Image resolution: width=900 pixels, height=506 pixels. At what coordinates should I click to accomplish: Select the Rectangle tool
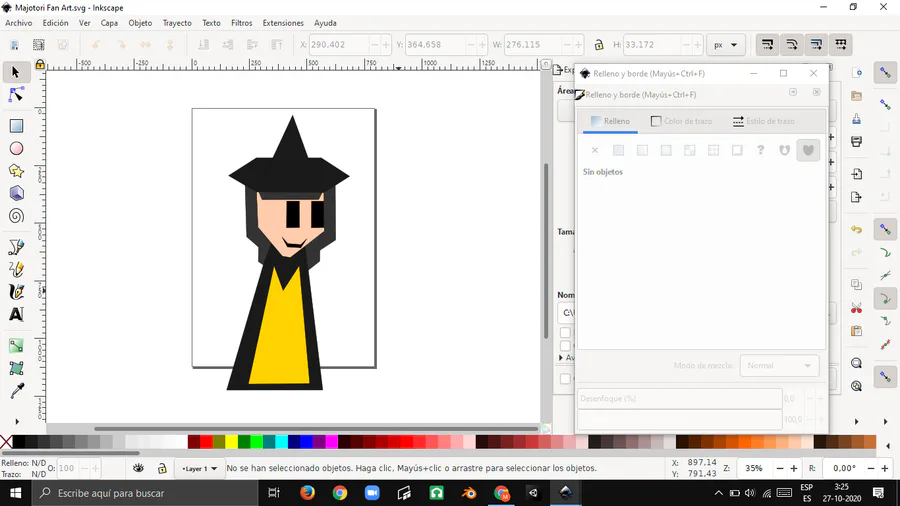coord(16,126)
